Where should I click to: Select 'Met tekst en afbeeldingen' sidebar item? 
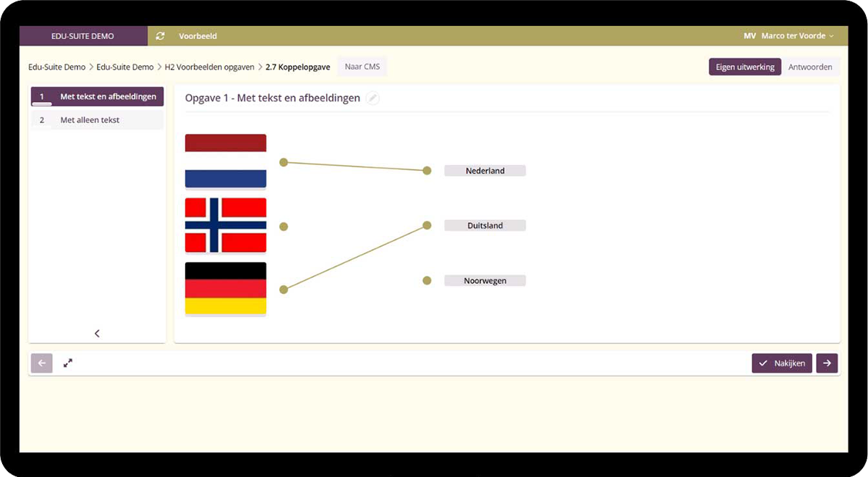point(98,96)
